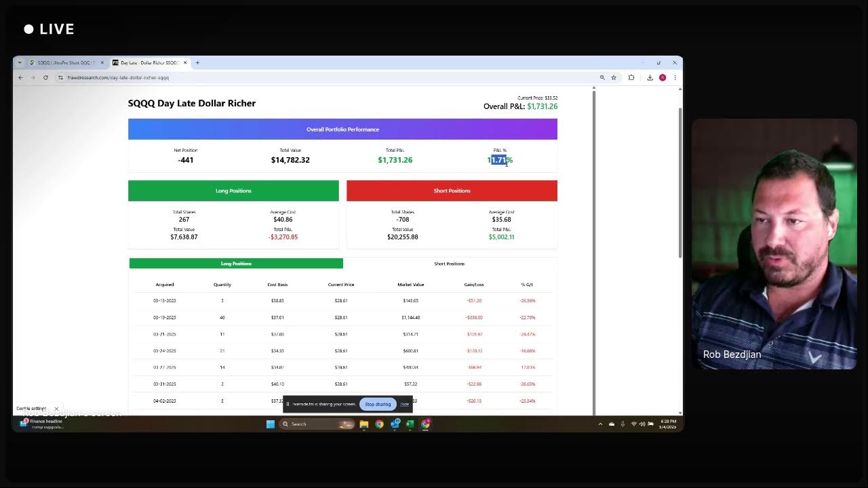
Task: Open Google Chrome from the taskbar
Action: tap(380, 424)
